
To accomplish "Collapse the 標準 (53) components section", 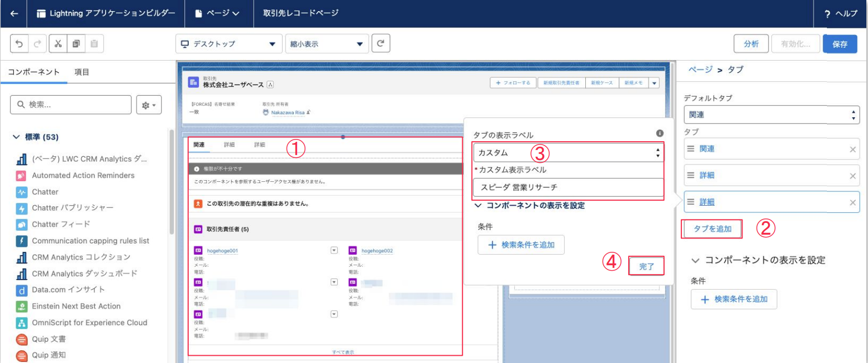I will point(17,137).
